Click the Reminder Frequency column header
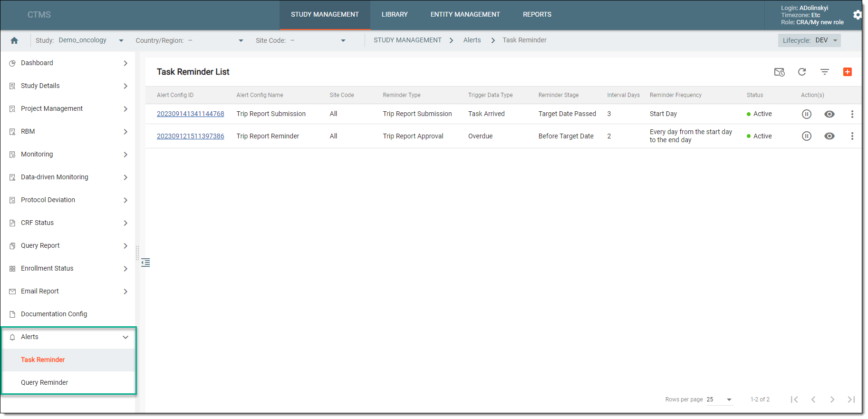The width and height of the screenshot is (868, 419). [x=675, y=95]
